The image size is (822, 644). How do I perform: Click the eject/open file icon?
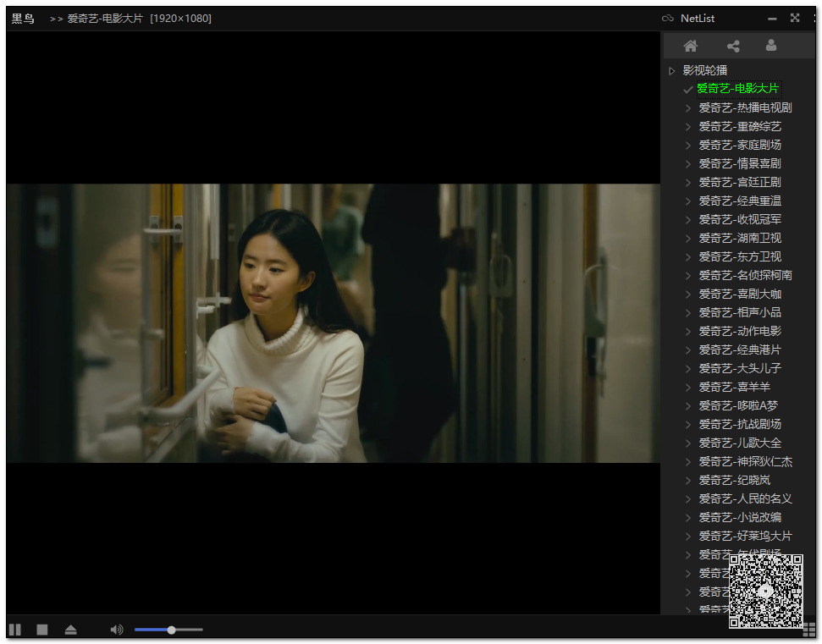click(x=71, y=630)
